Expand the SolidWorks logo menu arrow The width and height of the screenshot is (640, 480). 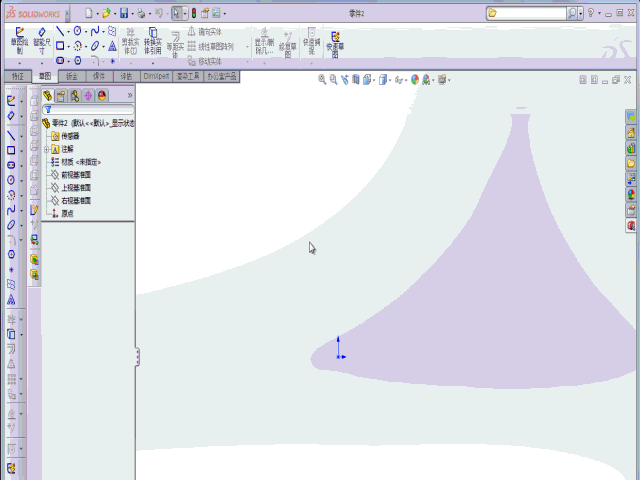click(67, 14)
